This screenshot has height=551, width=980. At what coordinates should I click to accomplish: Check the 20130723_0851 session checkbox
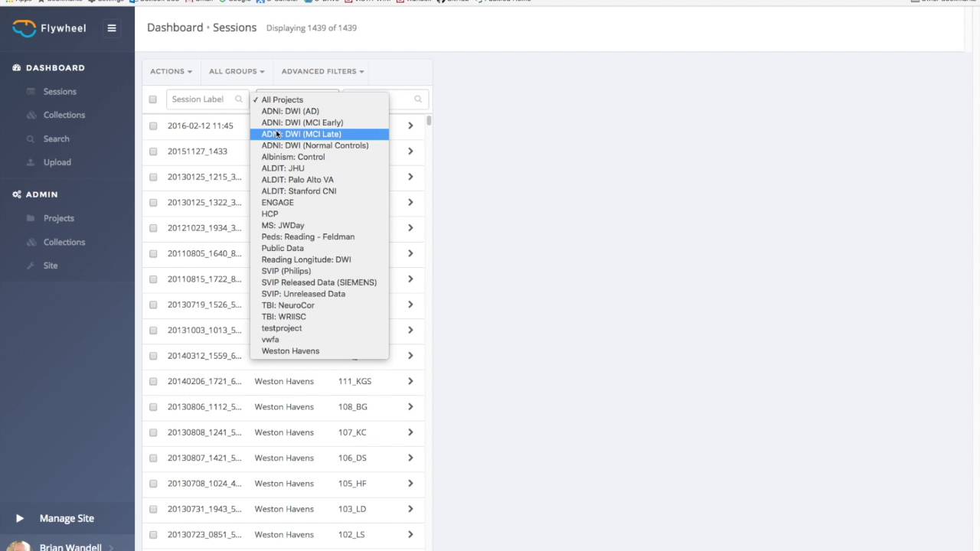[153, 535]
